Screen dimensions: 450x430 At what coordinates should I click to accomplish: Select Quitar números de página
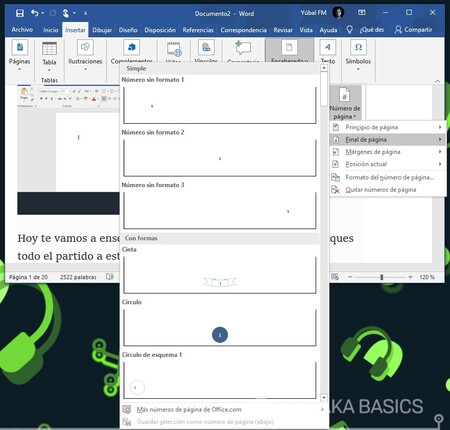point(388,190)
